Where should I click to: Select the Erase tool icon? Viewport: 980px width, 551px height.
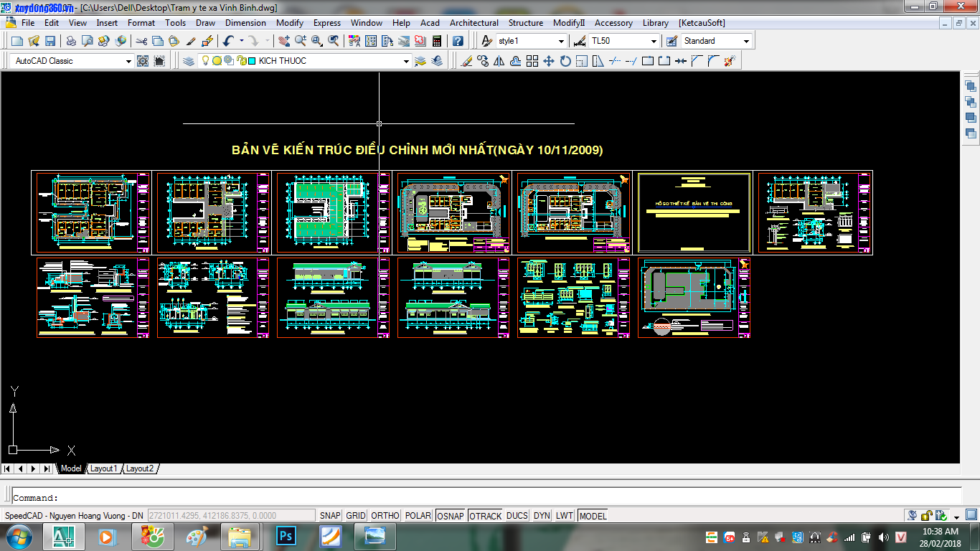click(x=467, y=61)
